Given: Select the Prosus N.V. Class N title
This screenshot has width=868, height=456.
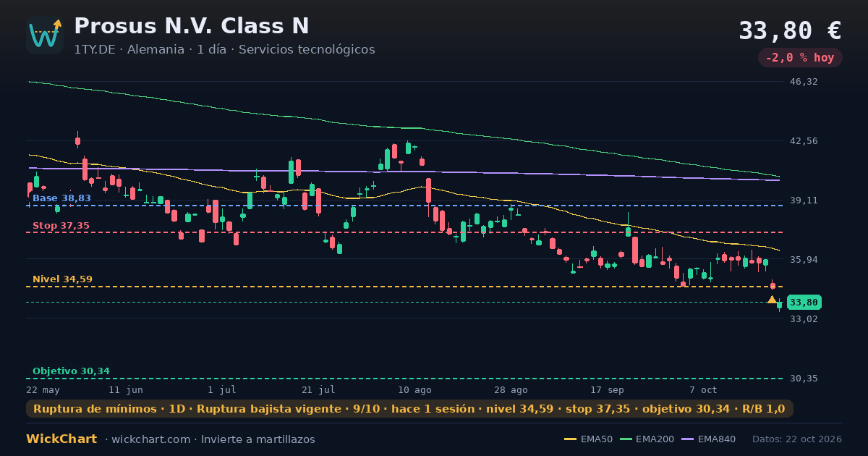Looking at the screenshot, I should coord(192,26).
